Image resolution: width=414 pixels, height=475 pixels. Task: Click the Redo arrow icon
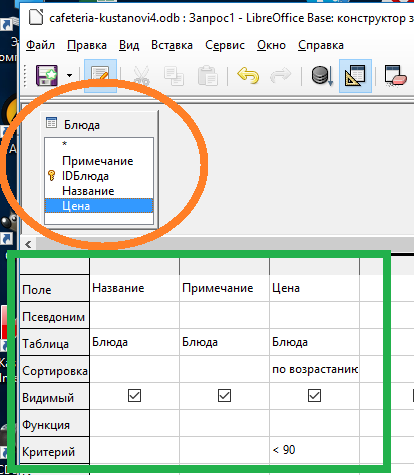coord(280,75)
